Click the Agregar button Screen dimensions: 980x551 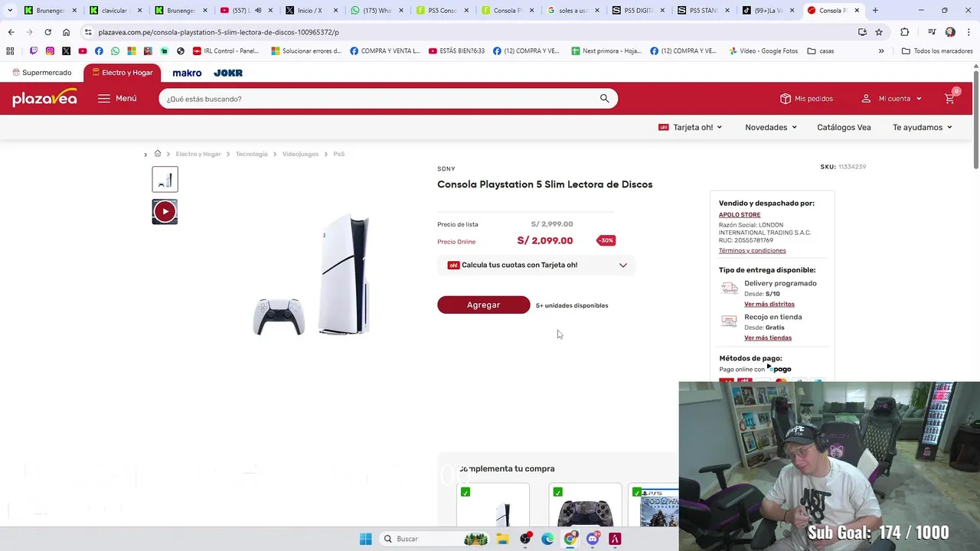[x=483, y=305]
